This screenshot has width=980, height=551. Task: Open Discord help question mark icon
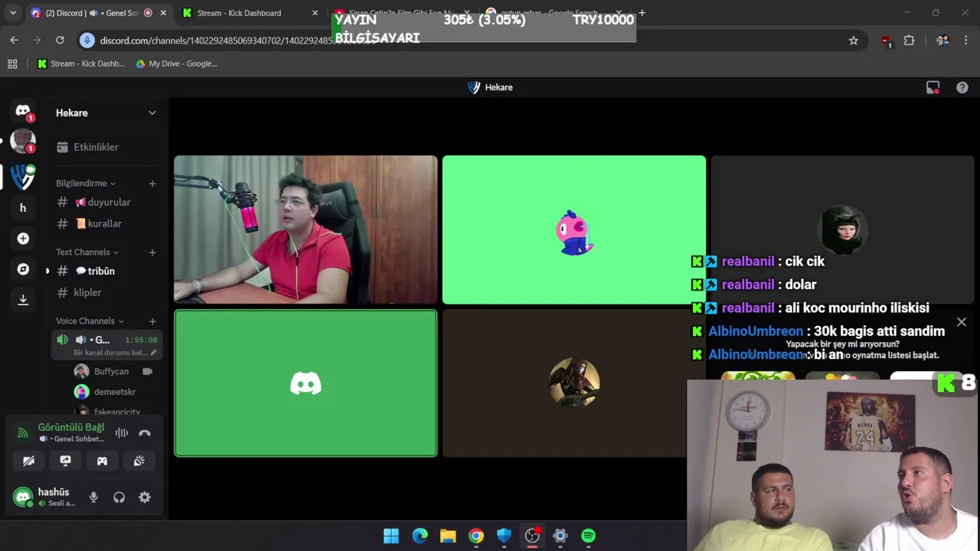[x=962, y=87]
